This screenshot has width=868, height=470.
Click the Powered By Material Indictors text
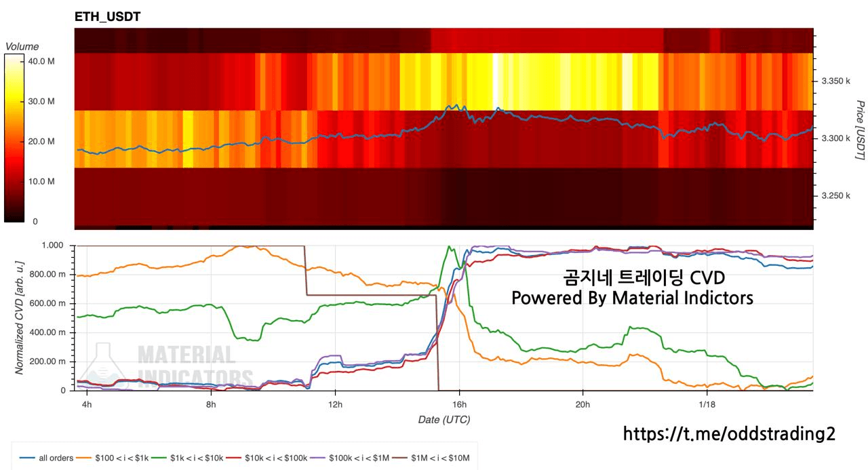pos(632,298)
